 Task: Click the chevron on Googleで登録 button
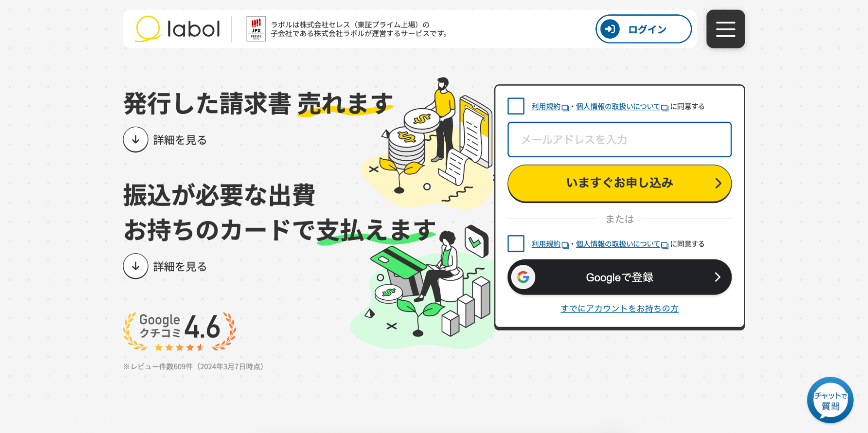point(717,277)
